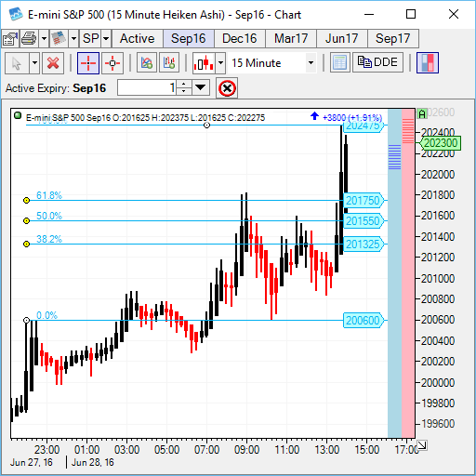Select the 0.0% Fibonacci anchor handle
The height and width of the screenshot is (476, 476).
pos(27,320)
